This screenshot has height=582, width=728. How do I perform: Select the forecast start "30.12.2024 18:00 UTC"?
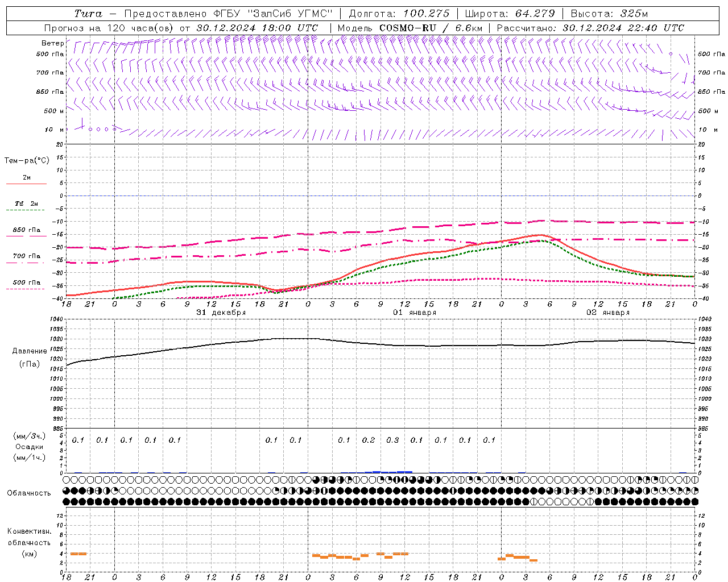click(x=258, y=28)
